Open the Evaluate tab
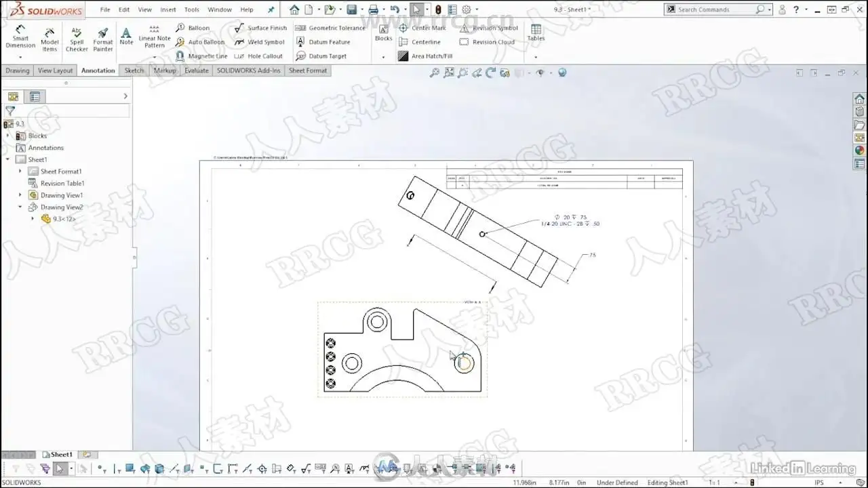This screenshot has height=488, width=868. click(197, 70)
